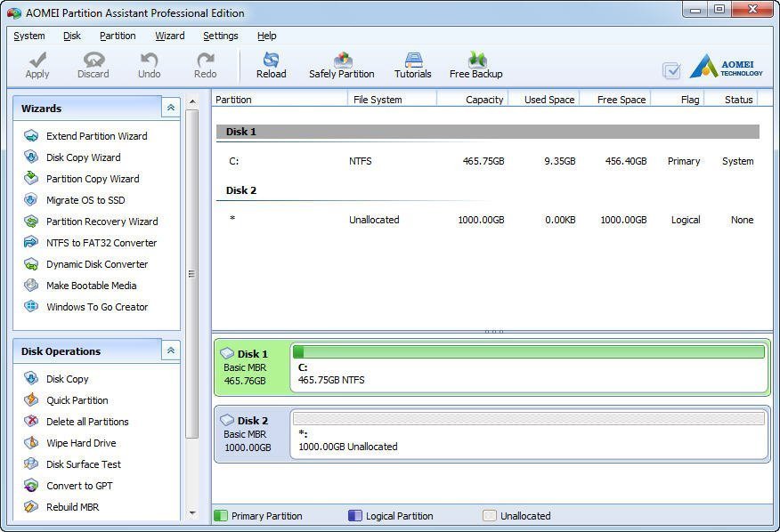Click the Used Space column header
Viewport: 780px width, 532px height.
pos(543,100)
